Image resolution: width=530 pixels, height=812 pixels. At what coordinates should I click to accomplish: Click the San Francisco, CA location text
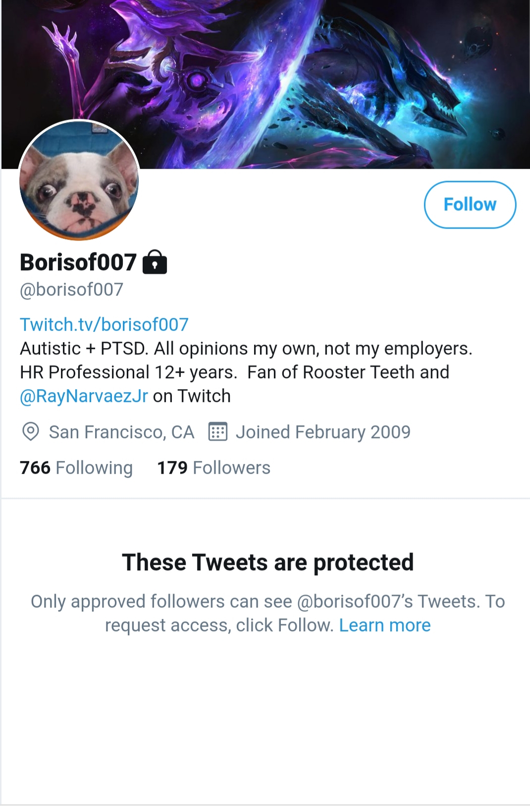121,432
